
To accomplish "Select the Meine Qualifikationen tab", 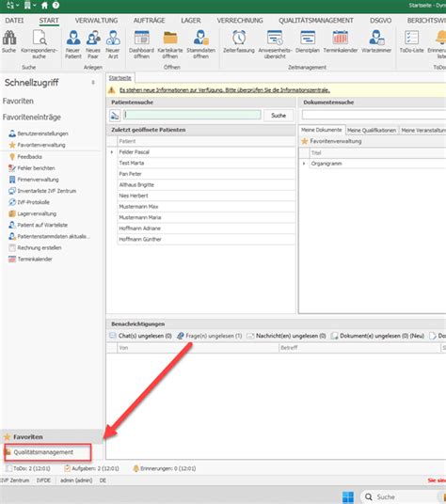I will point(372,130).
